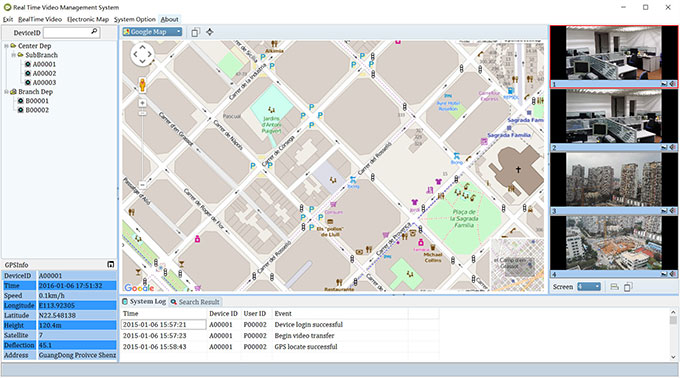Click the map zoom-out minus button
This screenshot has height=378, width=680.
click(142, 185)
